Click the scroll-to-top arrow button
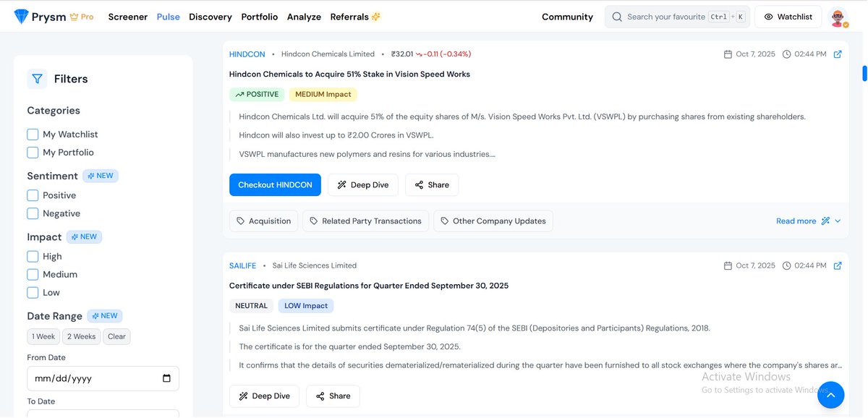868x418 pixels. 831,395
